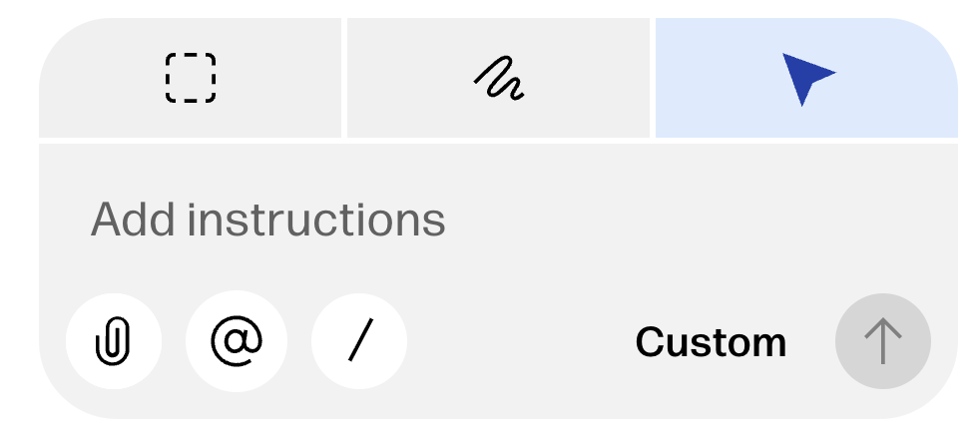Click the paperclip attach file icon
980x443 pixels.
(x=113, y=342)
